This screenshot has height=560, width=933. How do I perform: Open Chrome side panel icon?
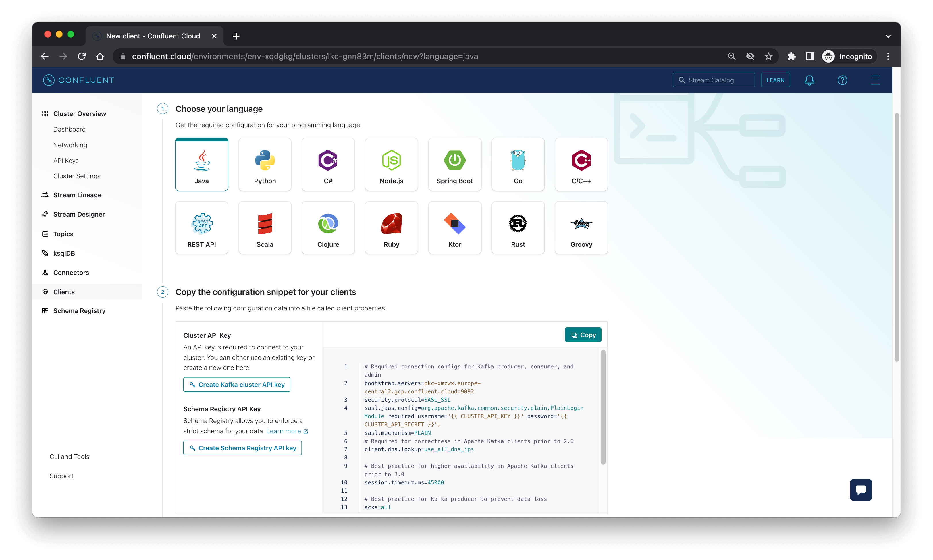point(810,56)
